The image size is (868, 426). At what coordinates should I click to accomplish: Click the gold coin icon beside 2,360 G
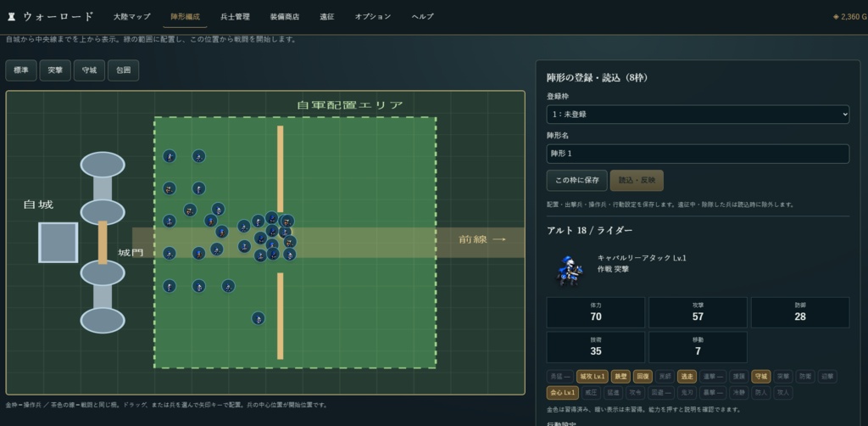(x=836, y=17)
